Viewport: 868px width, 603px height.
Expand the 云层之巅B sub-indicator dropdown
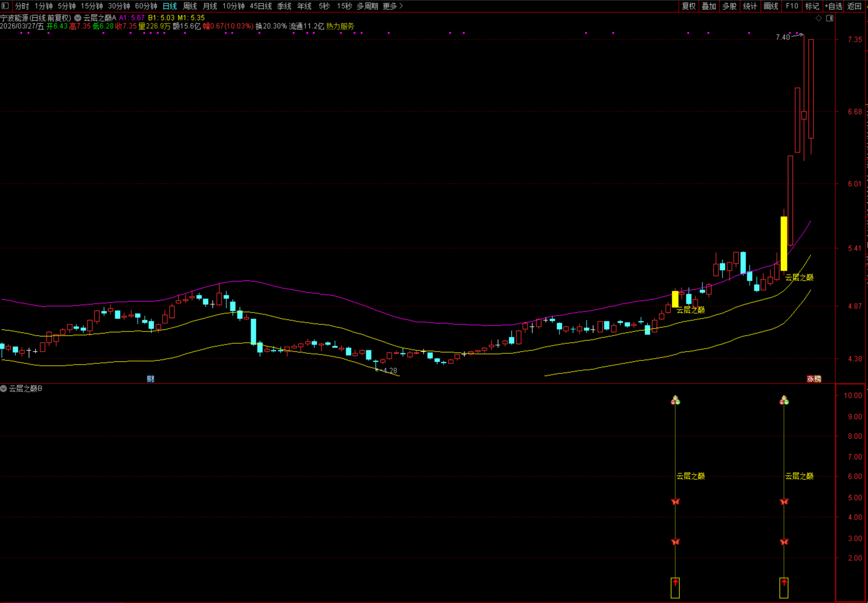point(3,389)
